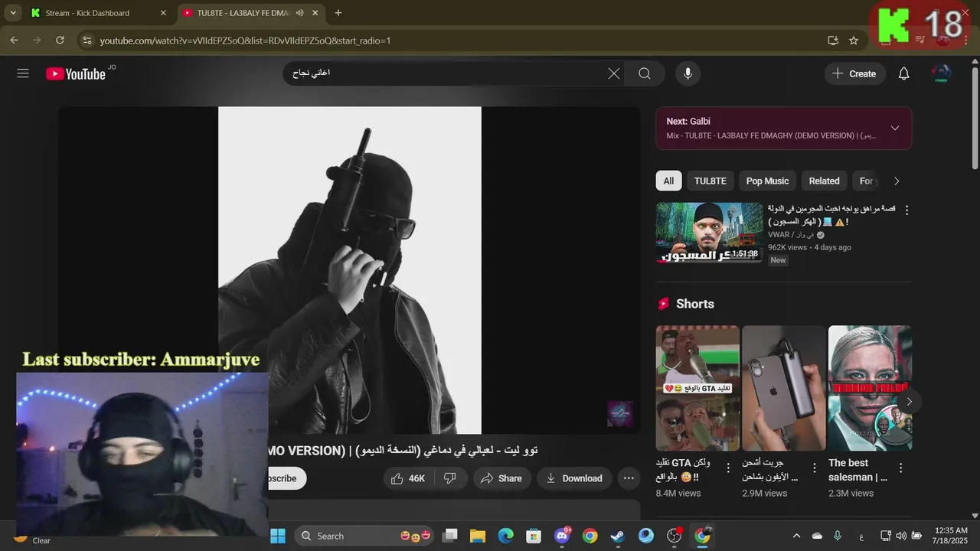Install YouTube app icon in address bar
Screen dimensions: 980x551
(833, 40)
